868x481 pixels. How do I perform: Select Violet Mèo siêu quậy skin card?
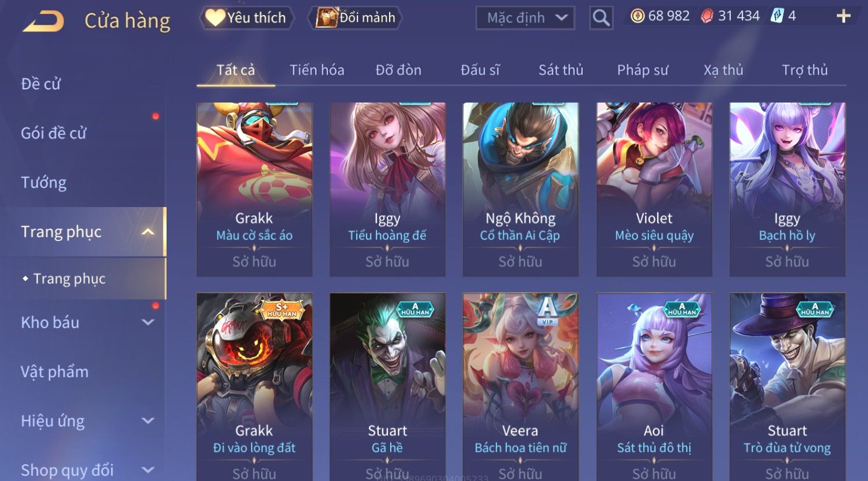pyautogui.click(x=654, y=189)
